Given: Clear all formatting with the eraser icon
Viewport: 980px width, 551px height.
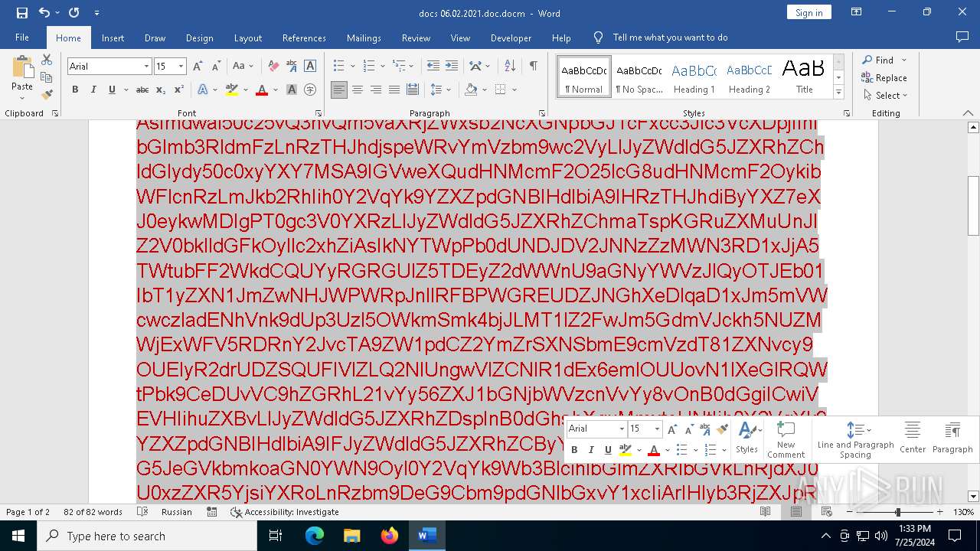Looking at the screenshot, I should tap(273, 67).
